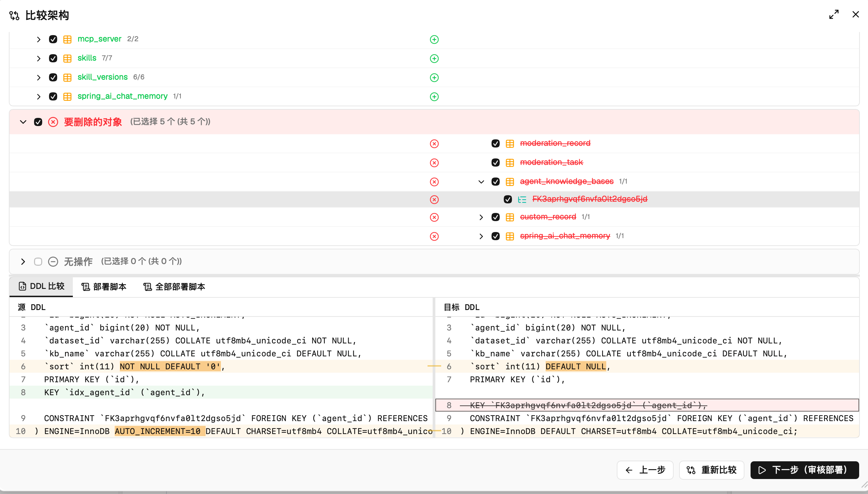Click source DDL line 8 idx_agent_id

click(x=221, y=392)
